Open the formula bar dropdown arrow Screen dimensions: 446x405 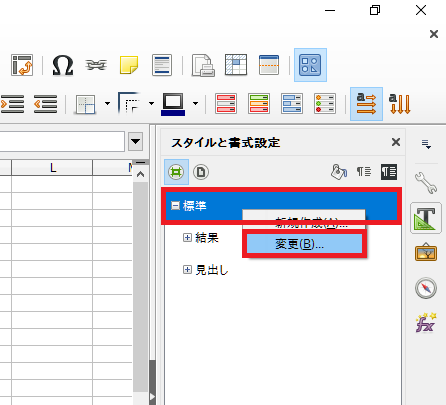pos(135,141)
